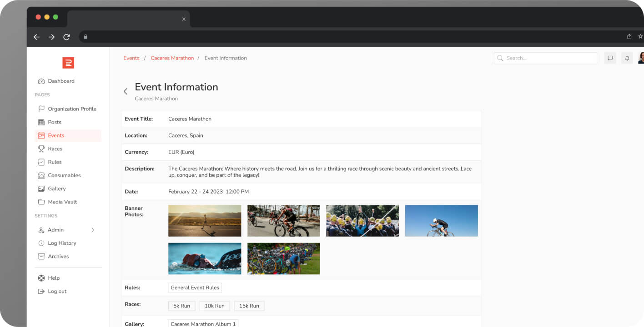Click the Media Vault folder icon
Image resolution: width=644 pixels, height=327 pixels.
[x=41, y=202]
